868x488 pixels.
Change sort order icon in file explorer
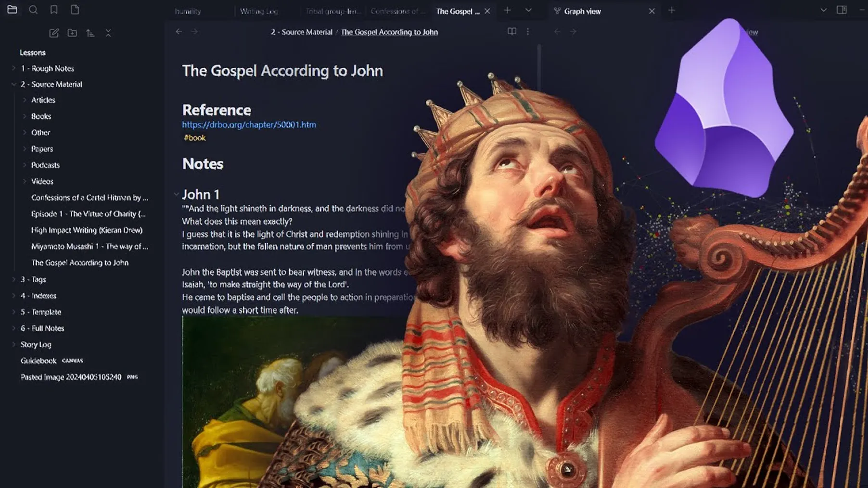click(90, 33)
